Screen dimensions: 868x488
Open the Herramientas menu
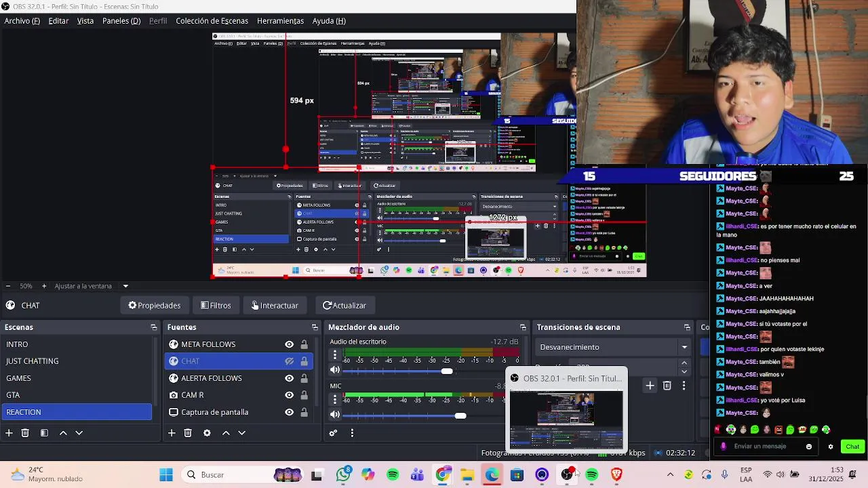(x=280, y=21)
